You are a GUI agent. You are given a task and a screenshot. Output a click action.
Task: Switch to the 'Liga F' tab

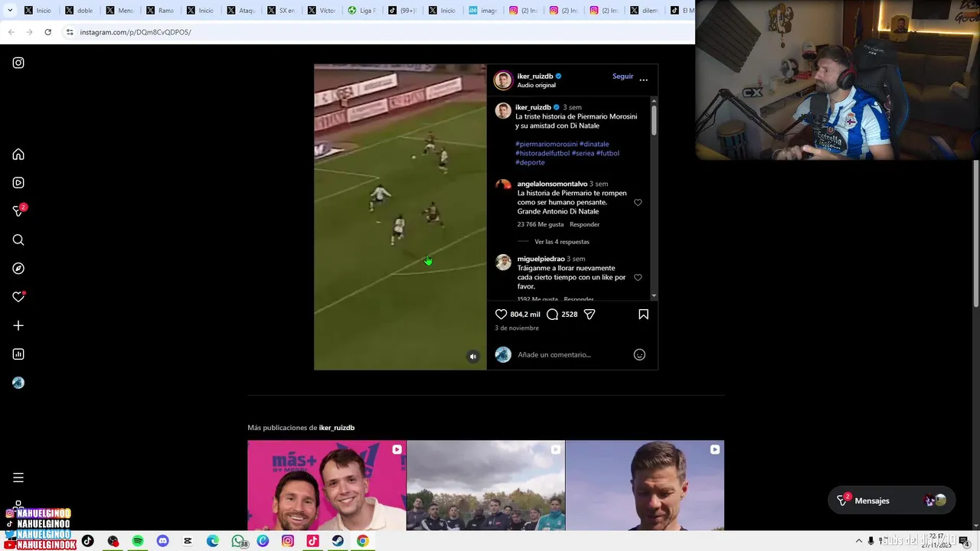[x=363, y=11]
